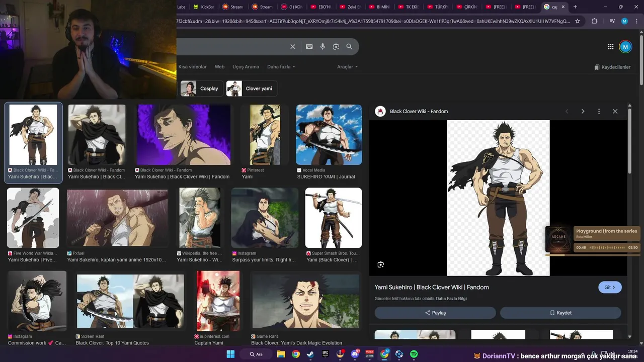The height and width of the screenshot is (362, 644).
Task: Open the Chrome profile icon in toolbar
Action: click(x=624, y=21)
